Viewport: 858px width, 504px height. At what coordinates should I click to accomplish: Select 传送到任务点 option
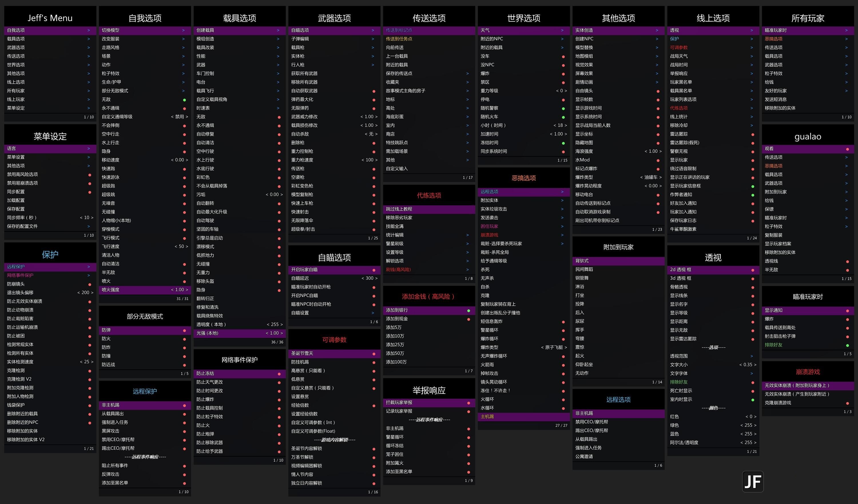[429, 39]
